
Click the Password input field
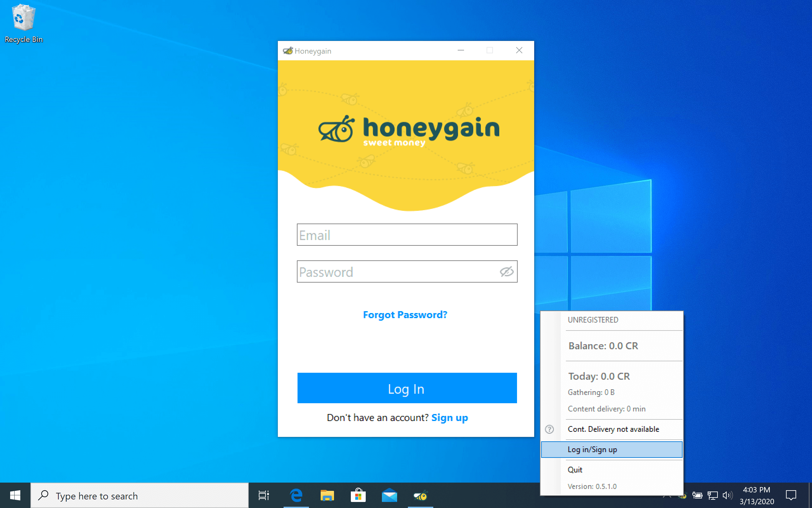(407, 271)
